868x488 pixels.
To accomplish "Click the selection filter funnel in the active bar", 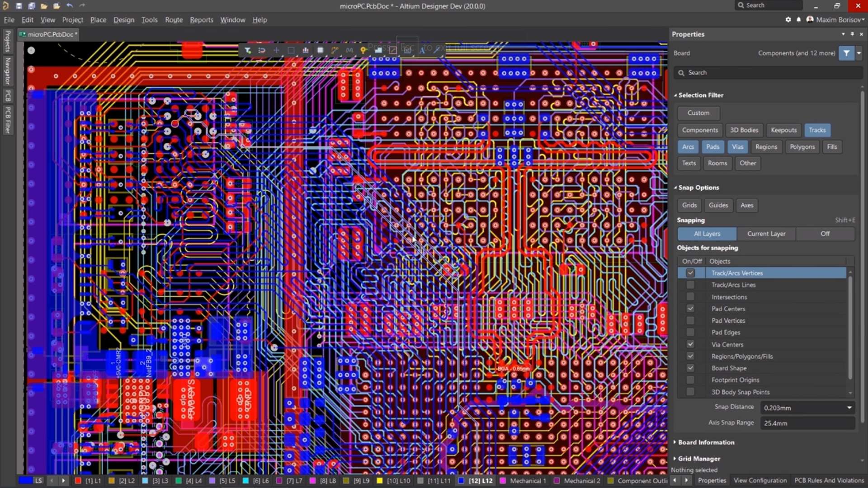I will click(x=248, y=50).
